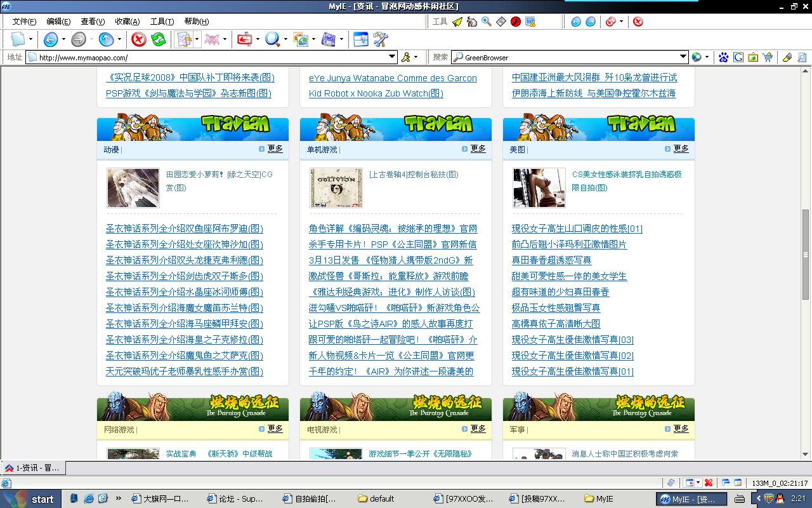The height and width of the screenshot is (508, 812).
Task: Click the magnifier search toolbar icon
Action: point(273,39)
